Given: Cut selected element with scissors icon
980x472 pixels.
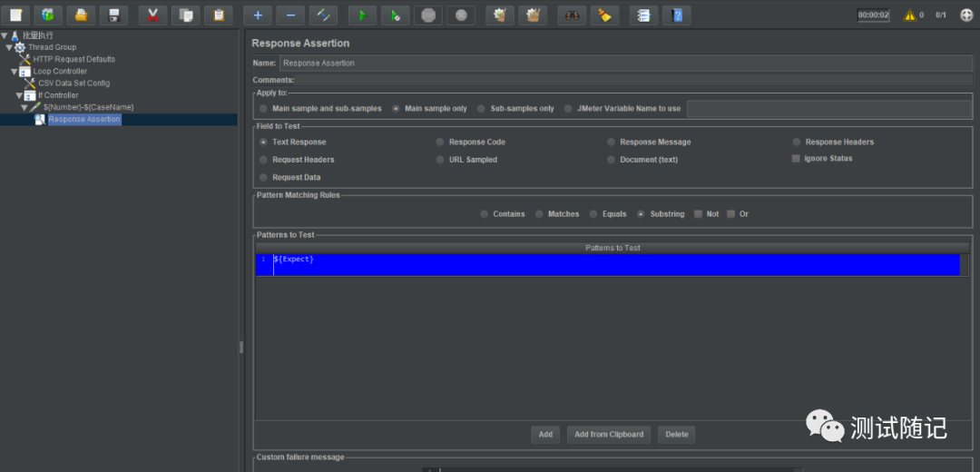Looking at the screenshot, I should click(x=152, y=15).
